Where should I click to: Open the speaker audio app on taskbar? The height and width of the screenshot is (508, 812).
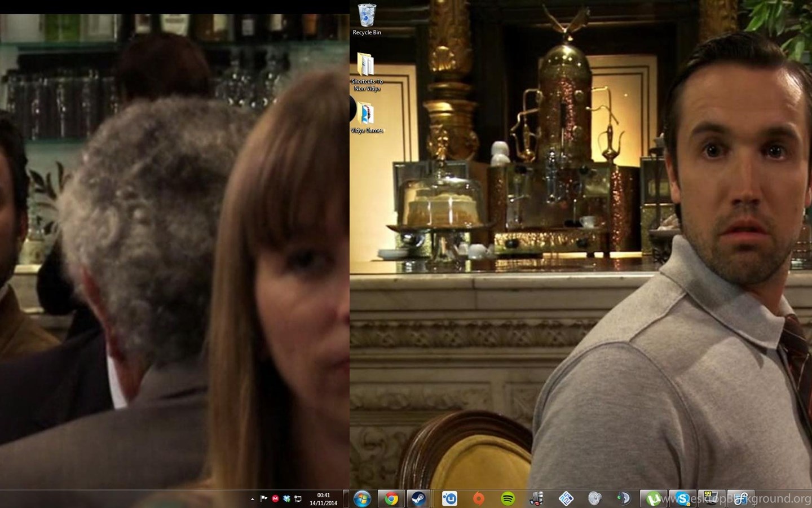tap(594, 499)
